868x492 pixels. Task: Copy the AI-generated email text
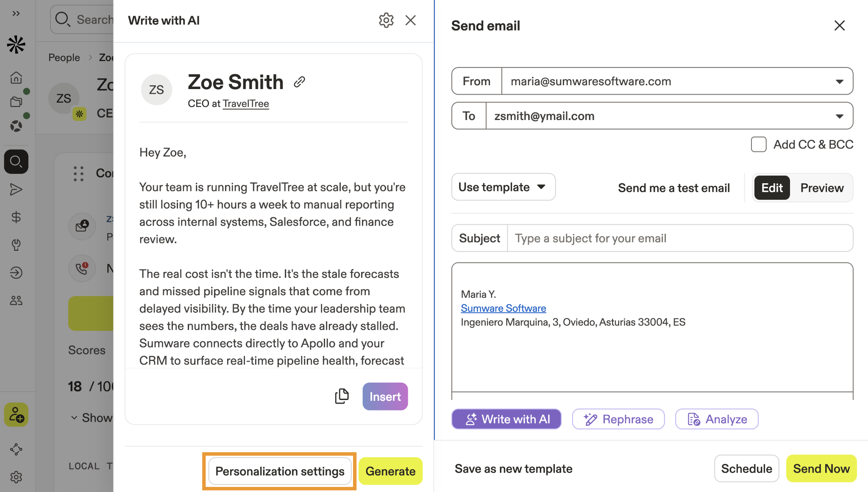click(x=342, y=396)
